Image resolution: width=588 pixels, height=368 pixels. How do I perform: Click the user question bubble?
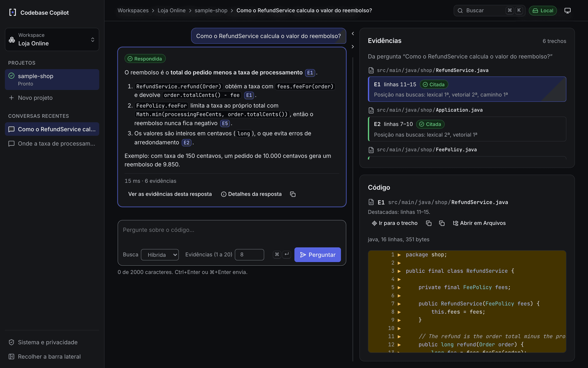click(x=268, y=36)
